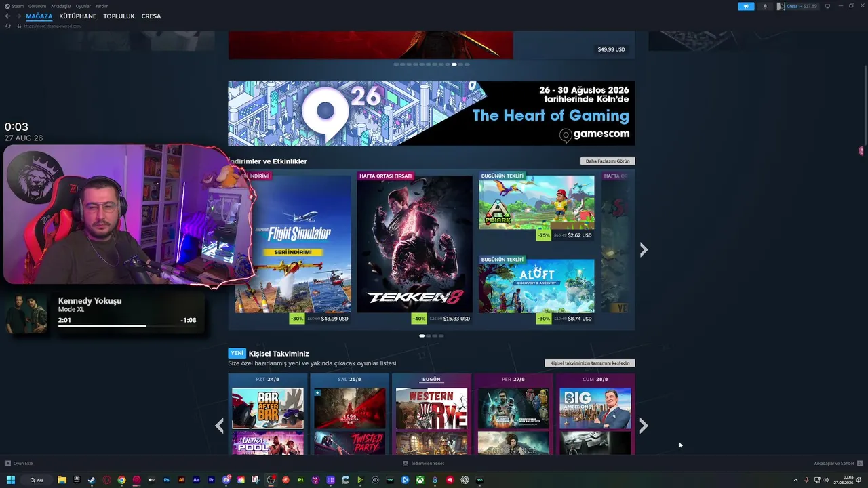
Task: Open the notifications bell
Action: (x=765, y=6)
